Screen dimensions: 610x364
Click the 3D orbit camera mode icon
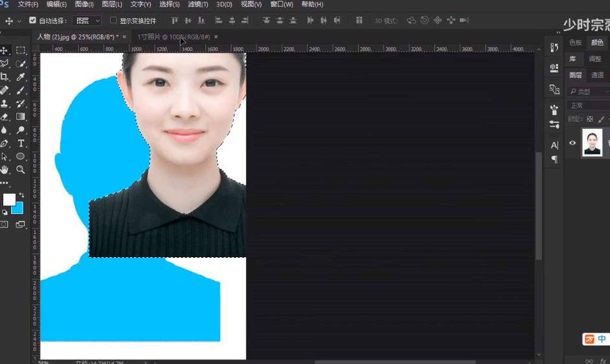411,20
